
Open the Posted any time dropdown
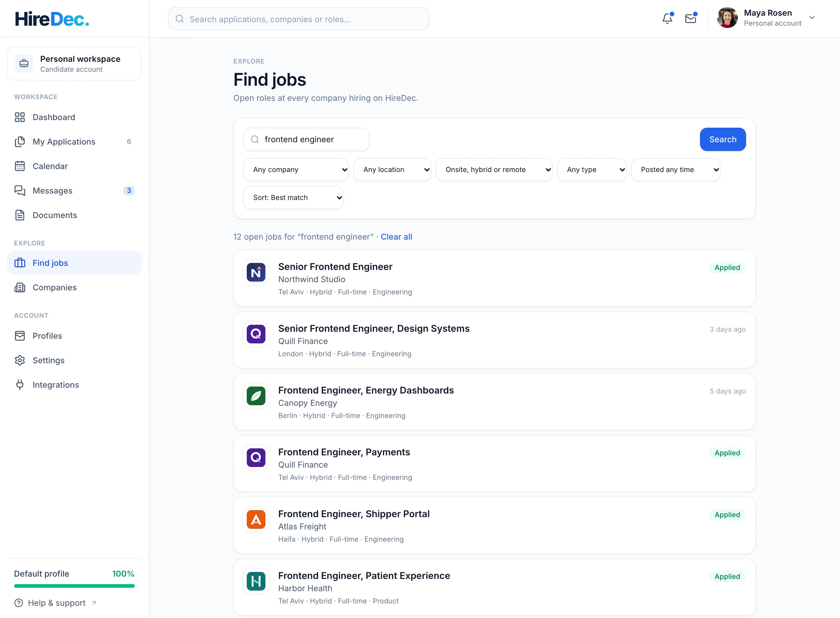675,169
